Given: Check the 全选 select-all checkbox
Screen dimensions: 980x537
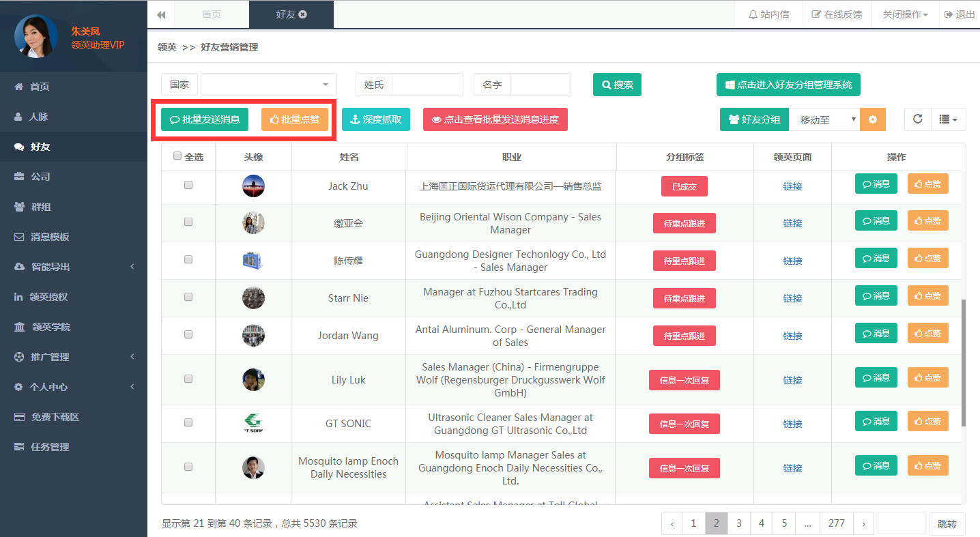Looking at the screenshot, I should [177, 156].
